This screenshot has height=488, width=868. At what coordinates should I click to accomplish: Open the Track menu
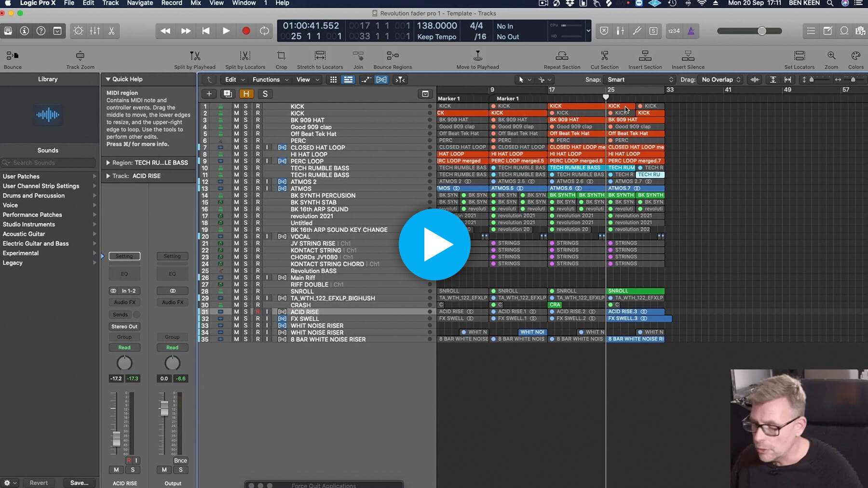(110, 3)
